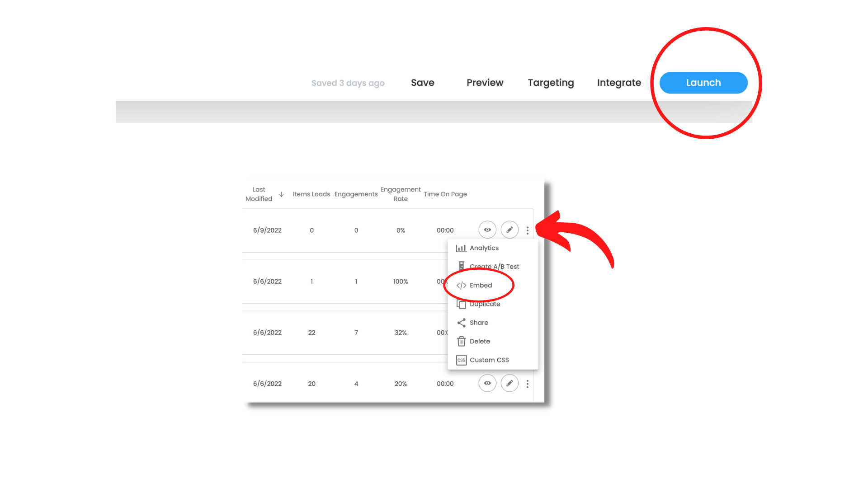Choose Create A/B Test menu entry
868x488 pixels.
click(493, 267)
